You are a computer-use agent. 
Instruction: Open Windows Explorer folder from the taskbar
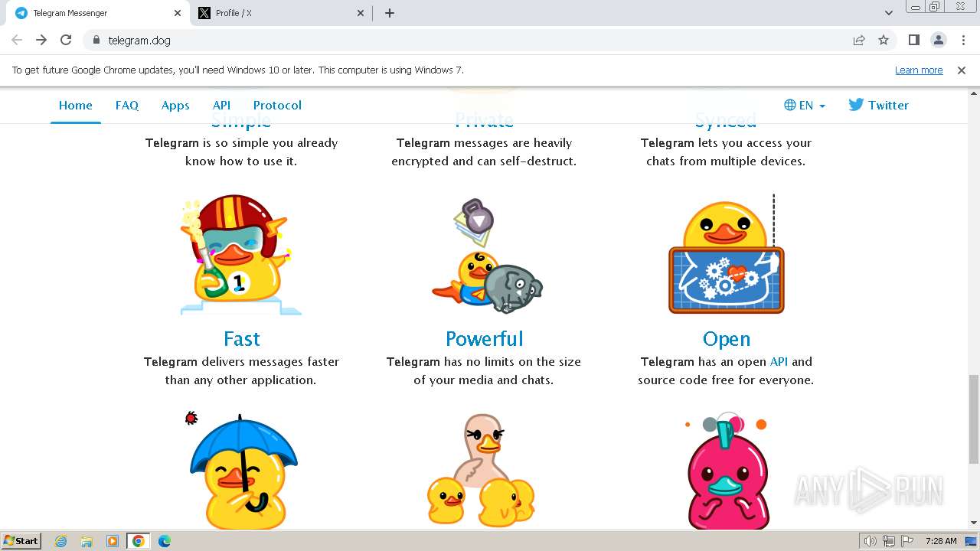coord(87,541)
